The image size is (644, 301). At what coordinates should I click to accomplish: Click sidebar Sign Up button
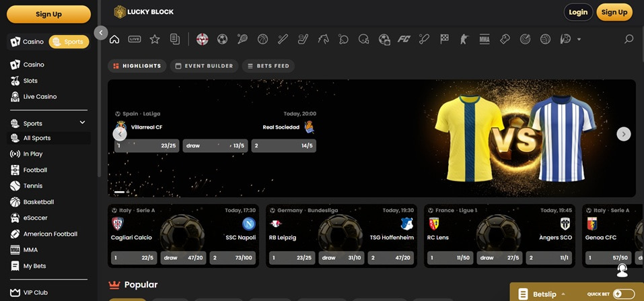coord(48,14)
